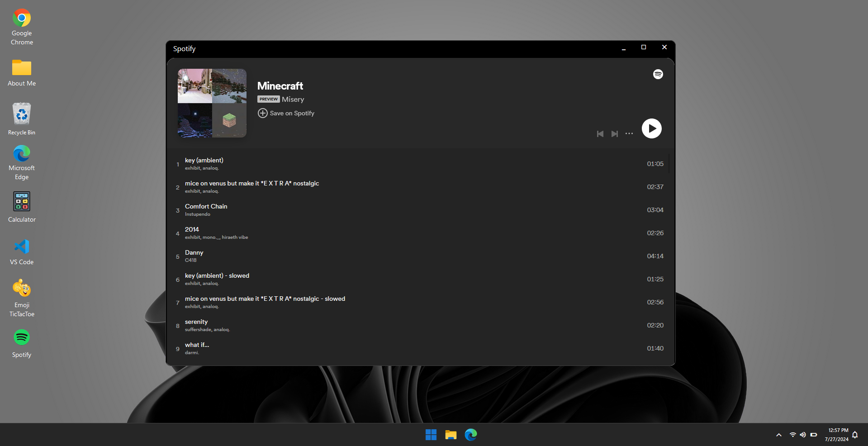
Task: Select the Emoji TicTacToe desktop icon
Action: click(22, 298)
